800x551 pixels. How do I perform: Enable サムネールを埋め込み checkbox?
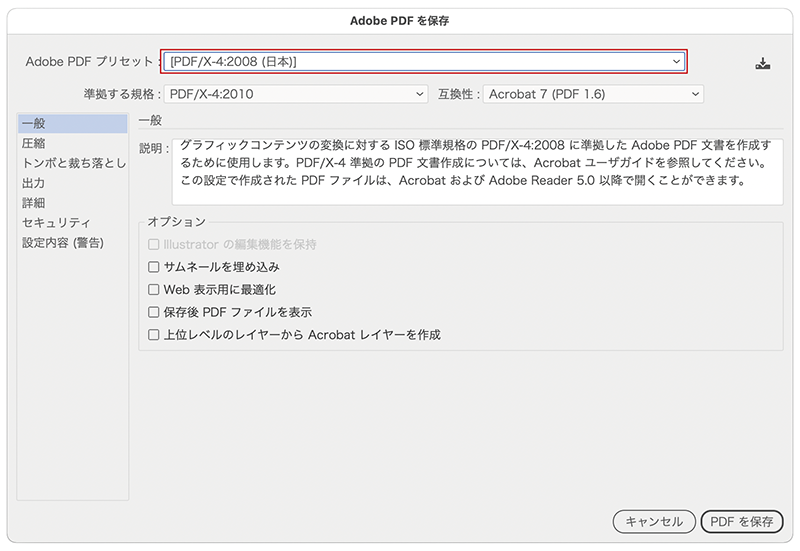[154, 267]
